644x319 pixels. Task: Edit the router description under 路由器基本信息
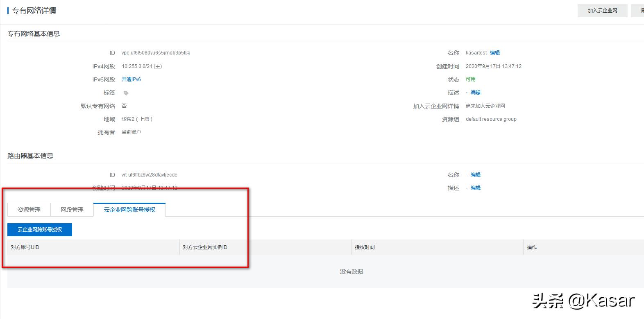tap(475, 188)
